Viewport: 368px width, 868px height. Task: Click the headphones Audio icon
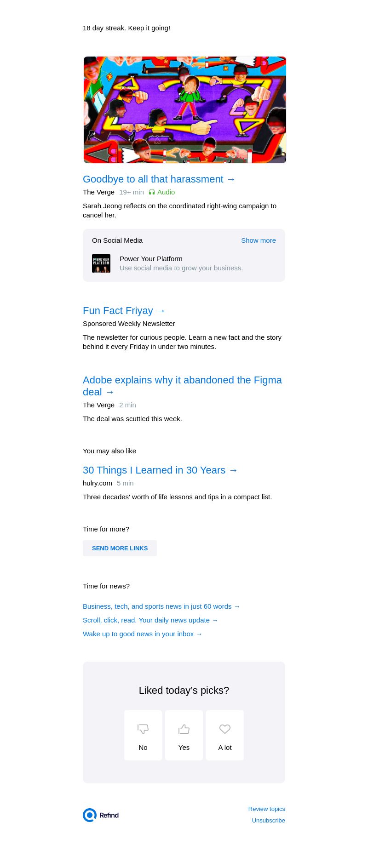(x=152, y=192)
